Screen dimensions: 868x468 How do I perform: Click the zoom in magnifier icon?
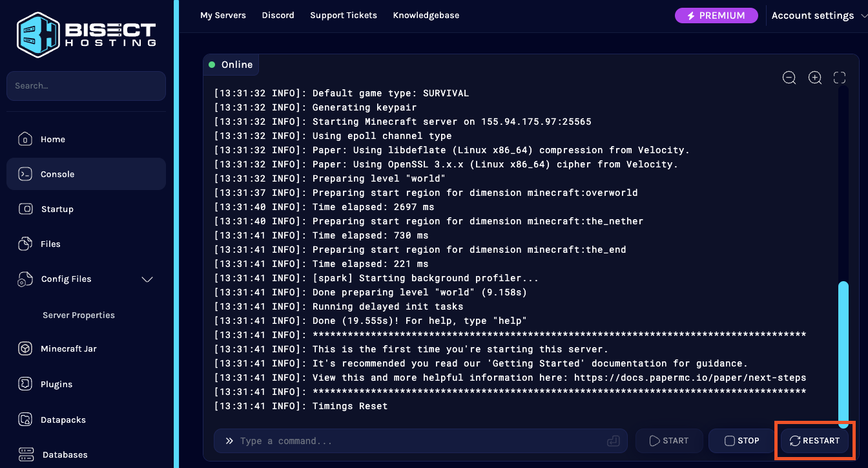point(815,78)
